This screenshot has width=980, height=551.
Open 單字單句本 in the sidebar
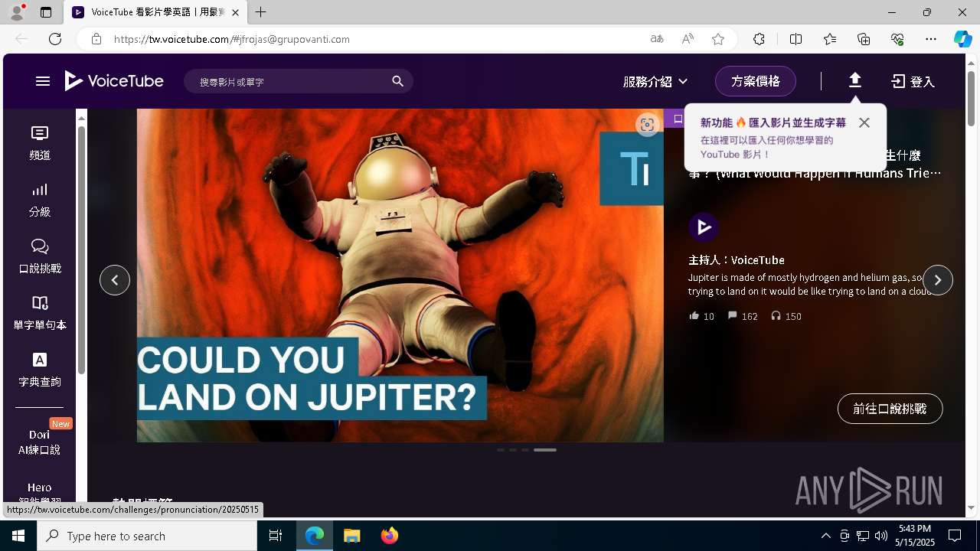click(40, 313)
